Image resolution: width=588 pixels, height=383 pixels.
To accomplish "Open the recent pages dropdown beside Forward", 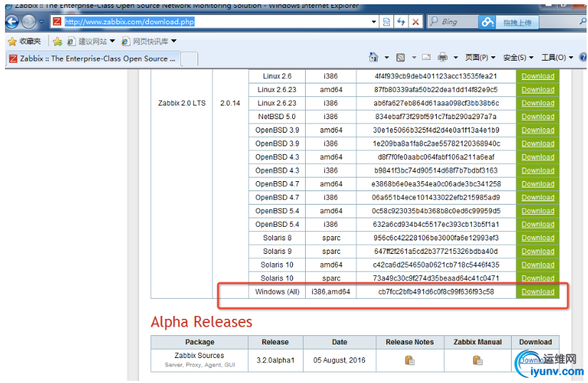I will point(41,22).
